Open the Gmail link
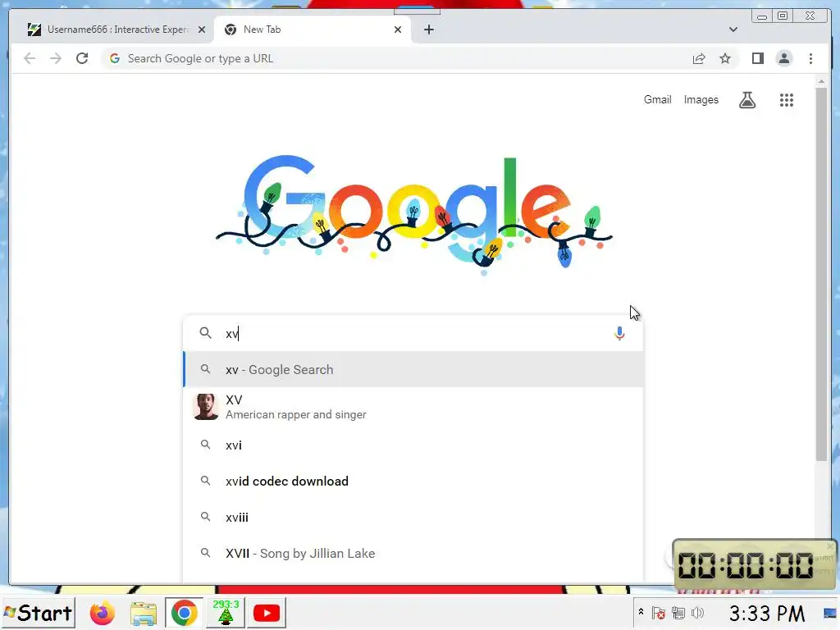Viewport: 840px width, 630px height. tap(657, 99)
